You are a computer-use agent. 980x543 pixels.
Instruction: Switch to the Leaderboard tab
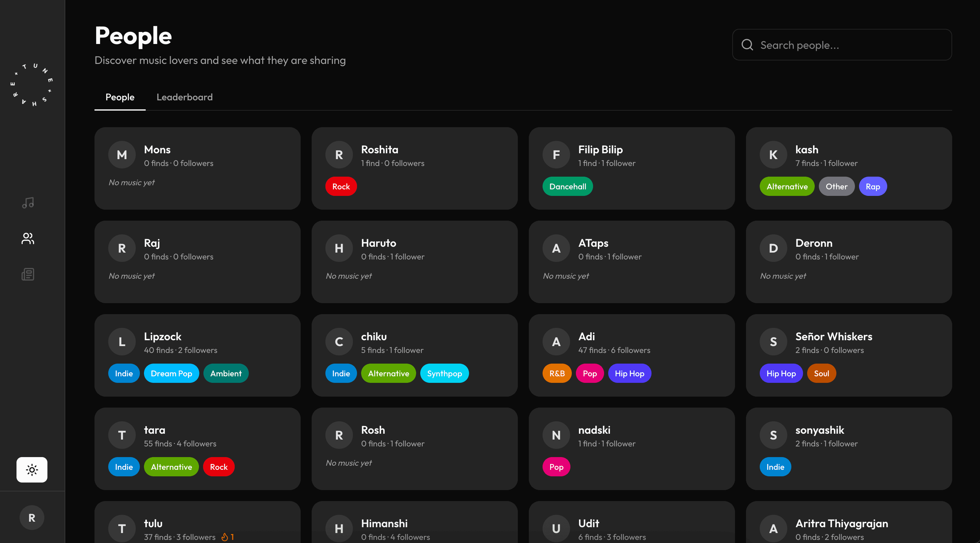[185, 97]
